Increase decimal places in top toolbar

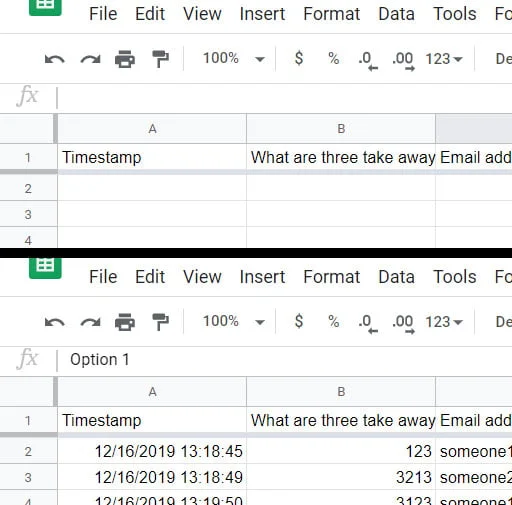[403, 61]
